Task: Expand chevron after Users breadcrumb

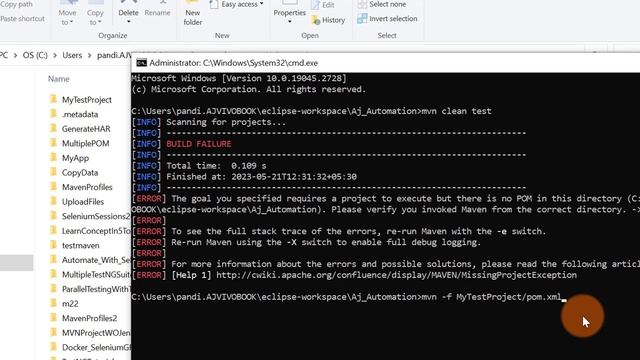Action: (89, 55)
